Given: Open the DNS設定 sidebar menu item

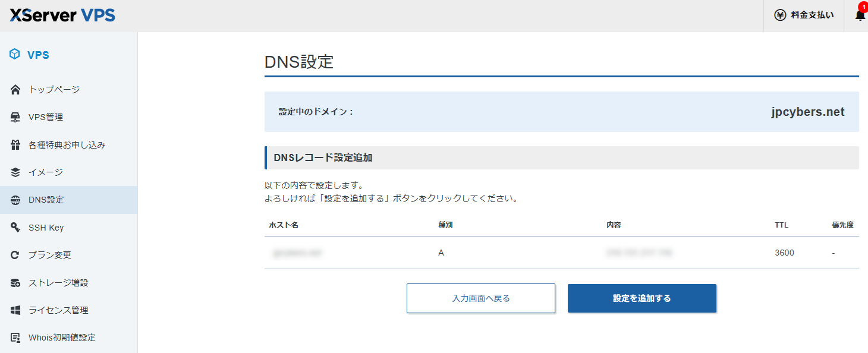Looking at the screenshot, I should [x=46, y=200].
